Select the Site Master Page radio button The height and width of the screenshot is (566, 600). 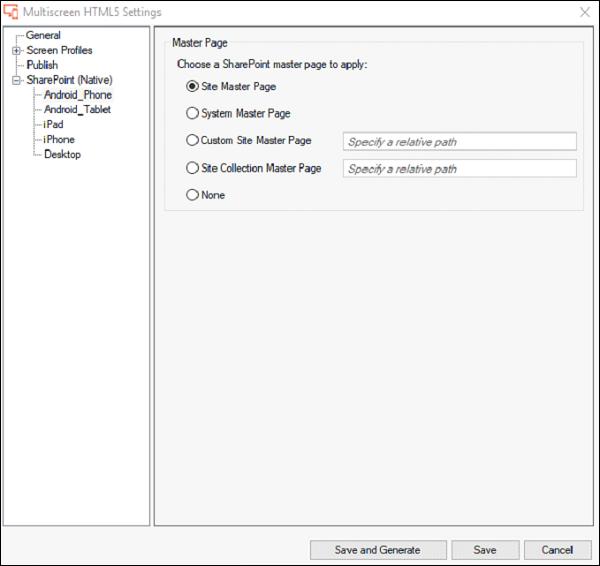pos(192,86)
